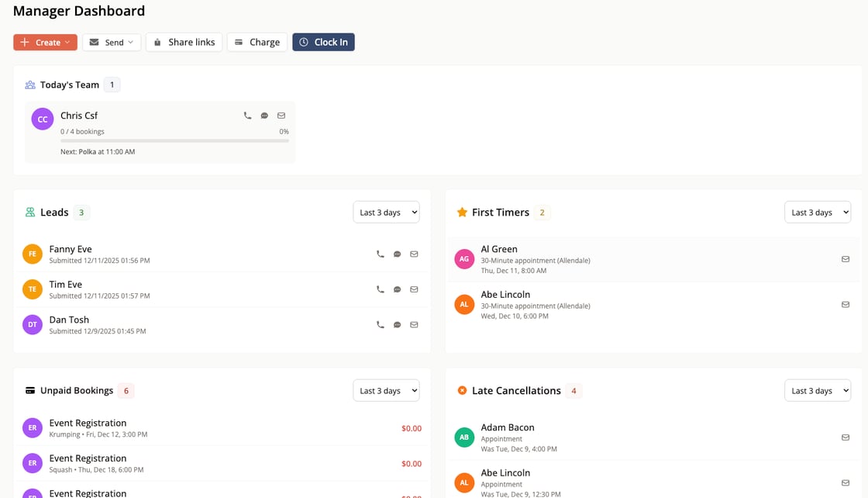Viewport: 868px width, 498px height.
Task: Message lead Fanny Eve via chat icon
Action: pos(397,254)
